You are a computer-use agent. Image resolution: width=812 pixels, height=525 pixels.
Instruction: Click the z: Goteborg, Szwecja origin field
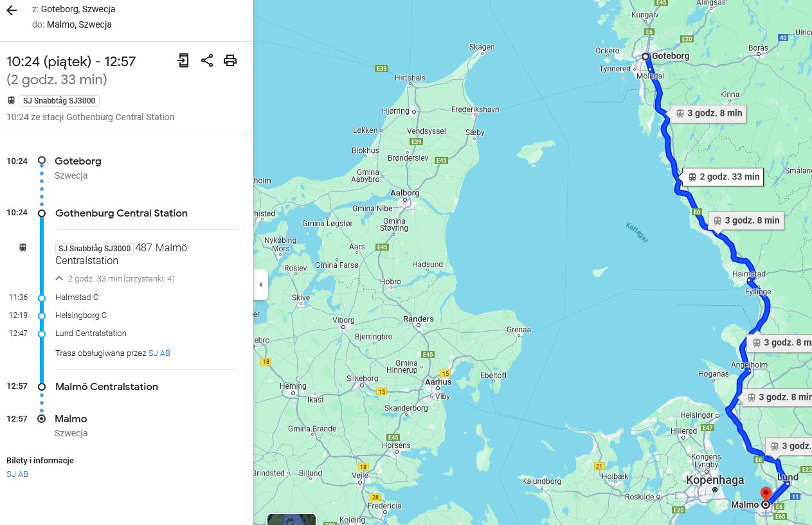point(73,10)
